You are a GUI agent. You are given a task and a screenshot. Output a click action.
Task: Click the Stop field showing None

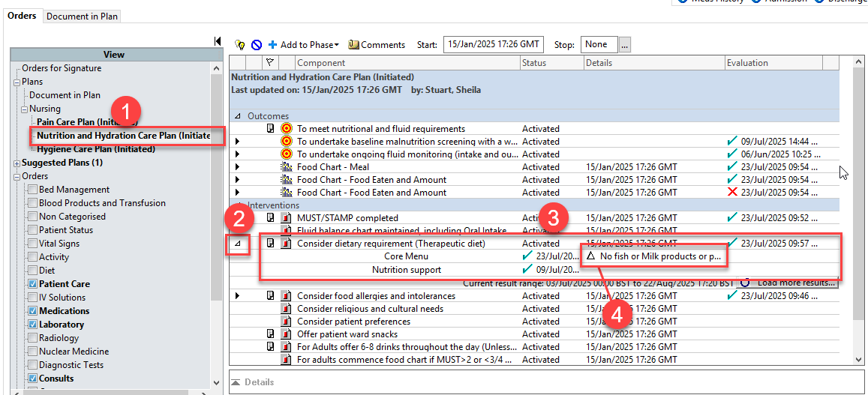599,44
